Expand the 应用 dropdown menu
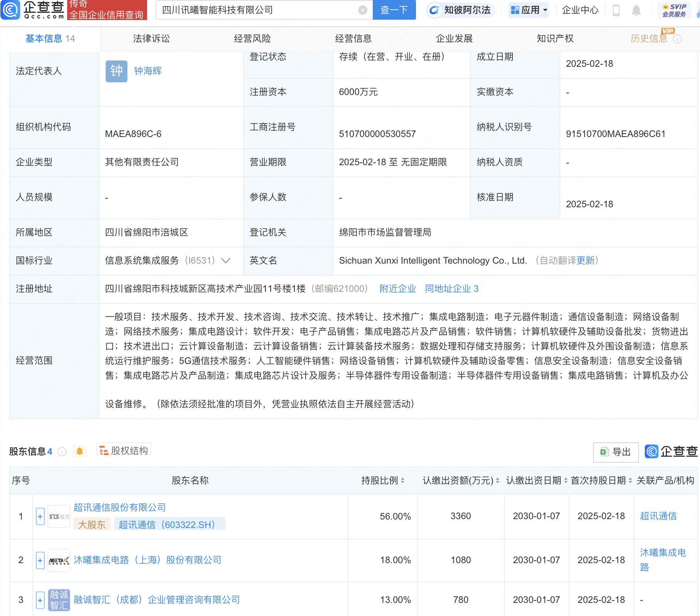700x616 pixels. point(529,10)
